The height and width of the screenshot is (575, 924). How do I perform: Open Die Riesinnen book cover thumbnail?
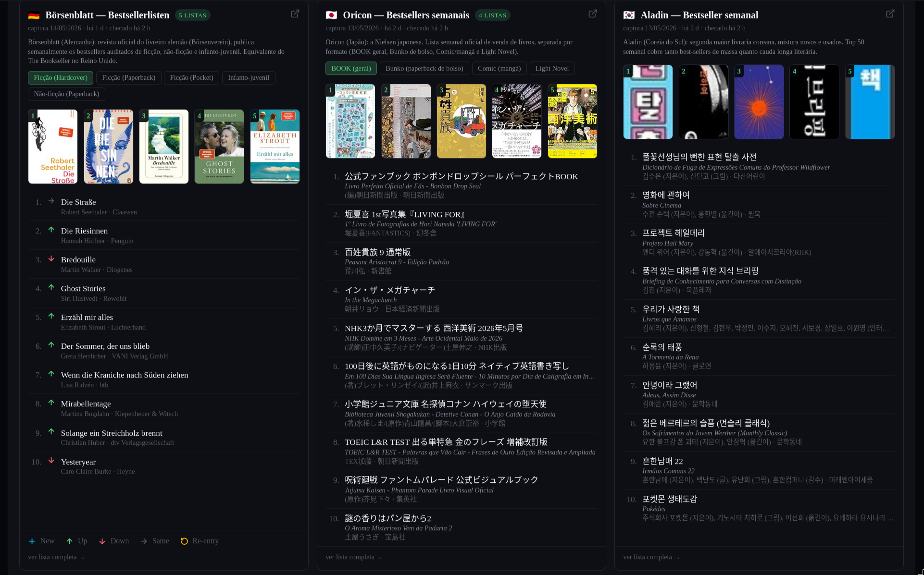pos(109,147)
